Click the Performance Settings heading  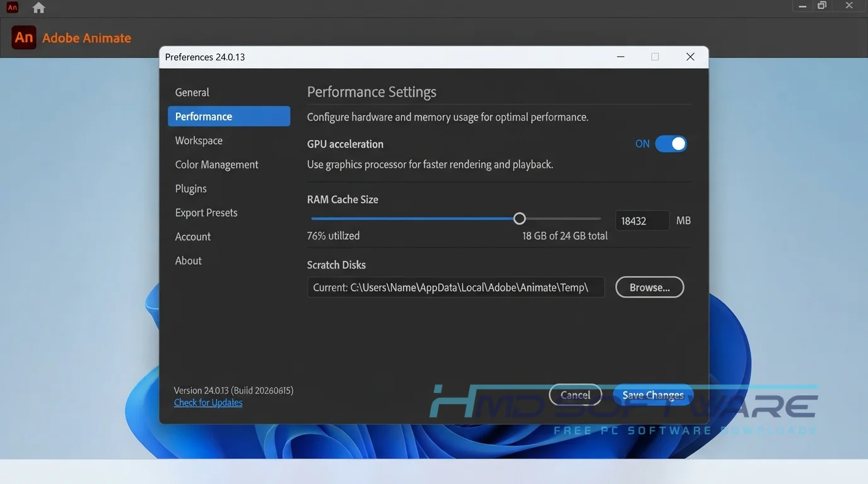(x=372, y=92)
